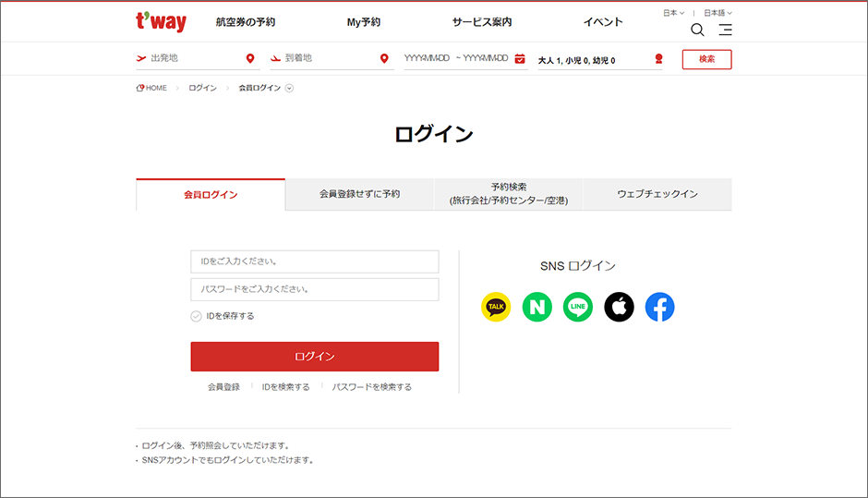868x498 pixels.
Task: Log in using the Facebook icon
Action: [x=659, y=307]
